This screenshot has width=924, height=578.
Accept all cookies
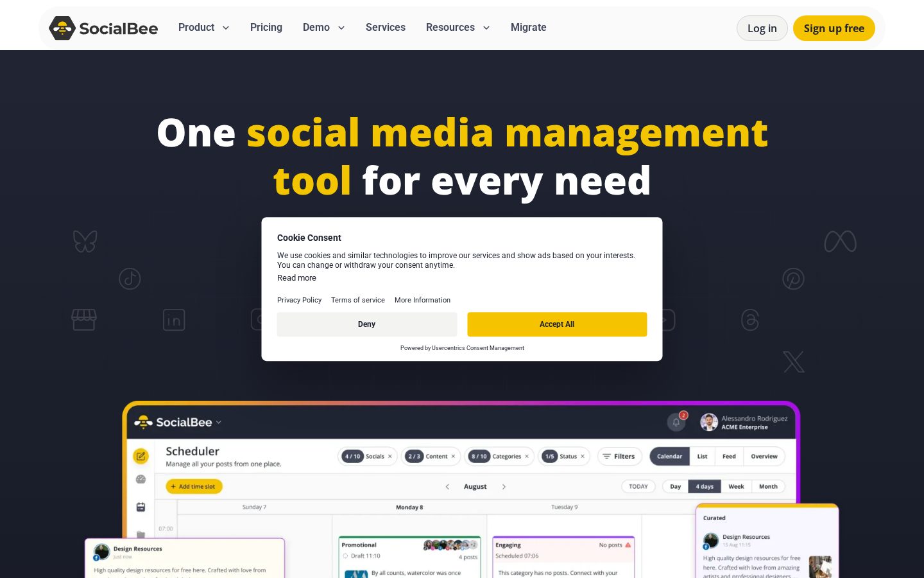(557, 324)
